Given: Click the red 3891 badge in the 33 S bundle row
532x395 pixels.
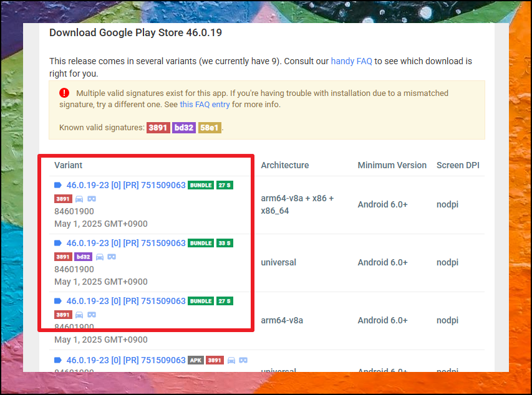Looking at the screenshot, I should click(63, 257).
